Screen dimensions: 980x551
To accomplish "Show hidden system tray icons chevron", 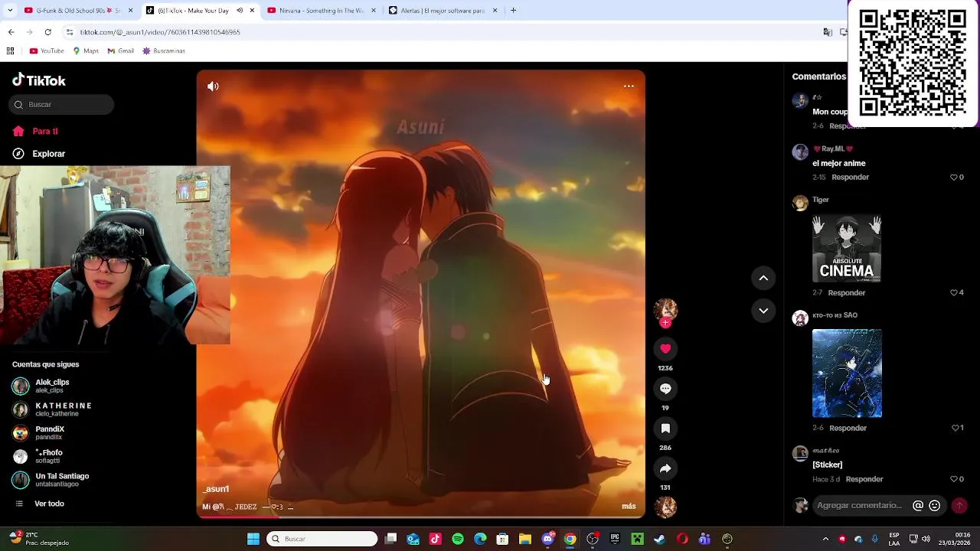I will (825, 539).
